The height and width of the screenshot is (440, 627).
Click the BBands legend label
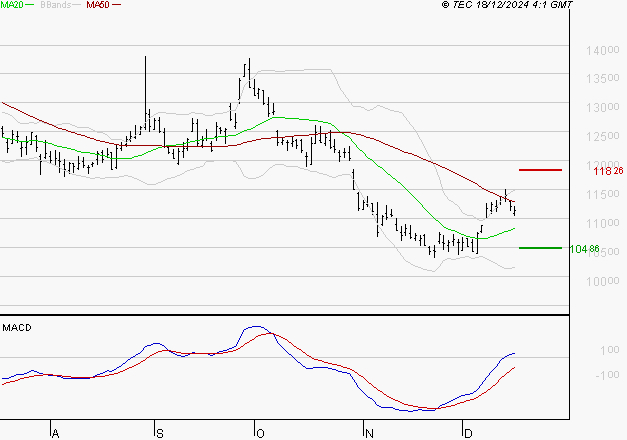(x=56, y=5)
